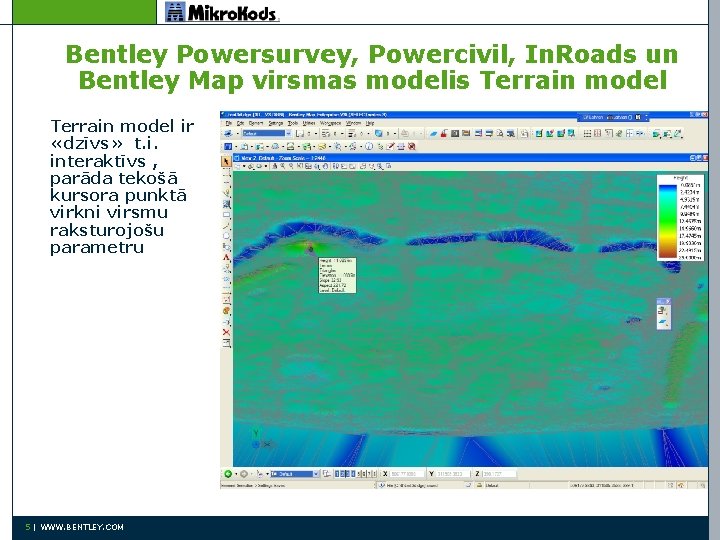This screenshot has height=540, width=720.
Task: Open the arrow beside the blue square icon
Action: [x=236, y=146]
